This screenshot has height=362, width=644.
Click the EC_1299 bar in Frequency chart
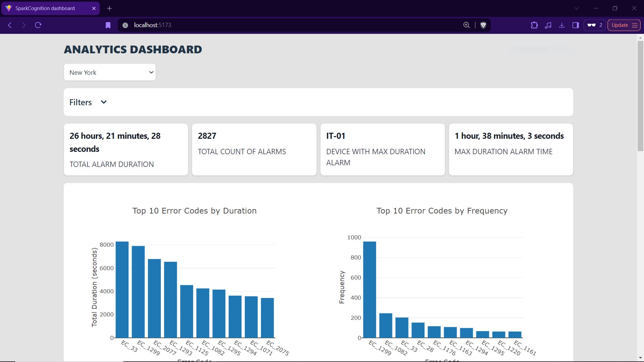pyautogui.click(x=369, y=290)
